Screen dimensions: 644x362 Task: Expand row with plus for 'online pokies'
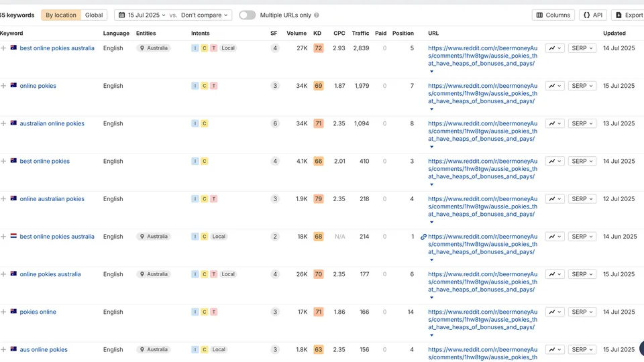coord(3,86)
